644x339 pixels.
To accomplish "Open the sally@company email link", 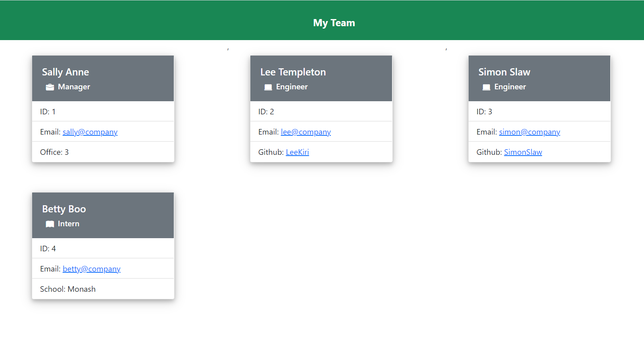I will (x=90, y=131).
